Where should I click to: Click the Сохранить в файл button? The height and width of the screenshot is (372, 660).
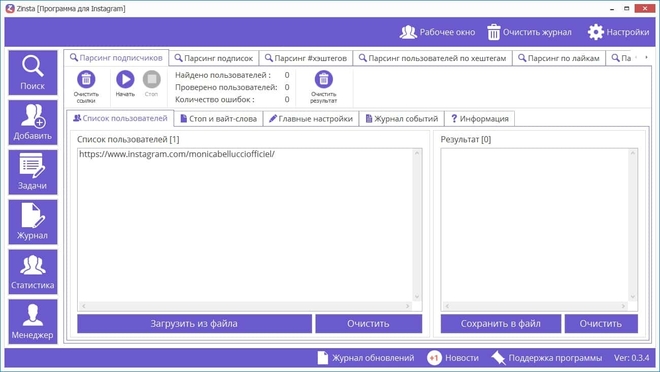pyautogui.click(x=501, y=324)
